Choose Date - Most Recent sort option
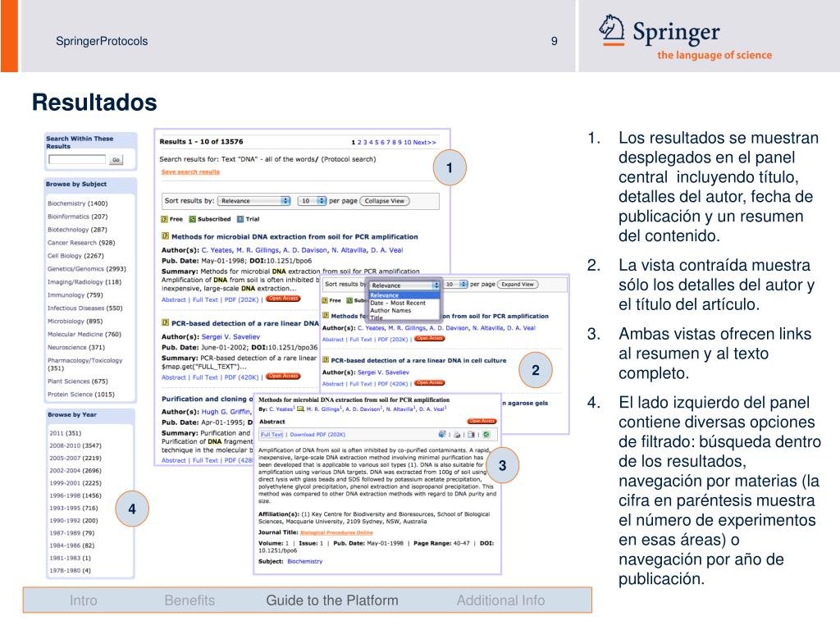840x630 pixels. (x=398, y=303)
